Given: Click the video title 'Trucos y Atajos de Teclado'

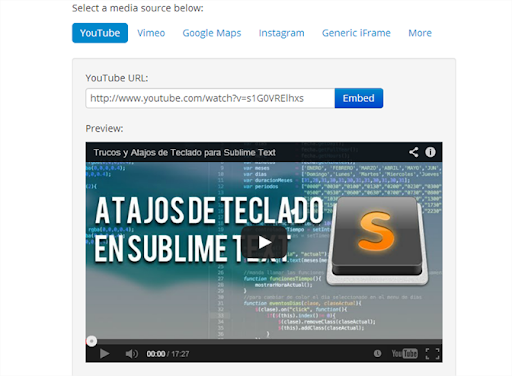Looking at the screenshot, I should [184, 152].
